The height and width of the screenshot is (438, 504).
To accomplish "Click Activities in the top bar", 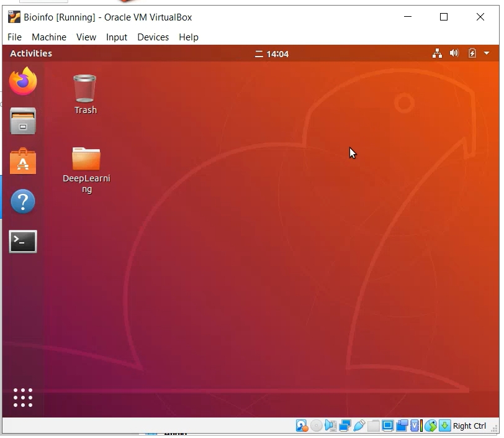I will click(x=31, y=54).
